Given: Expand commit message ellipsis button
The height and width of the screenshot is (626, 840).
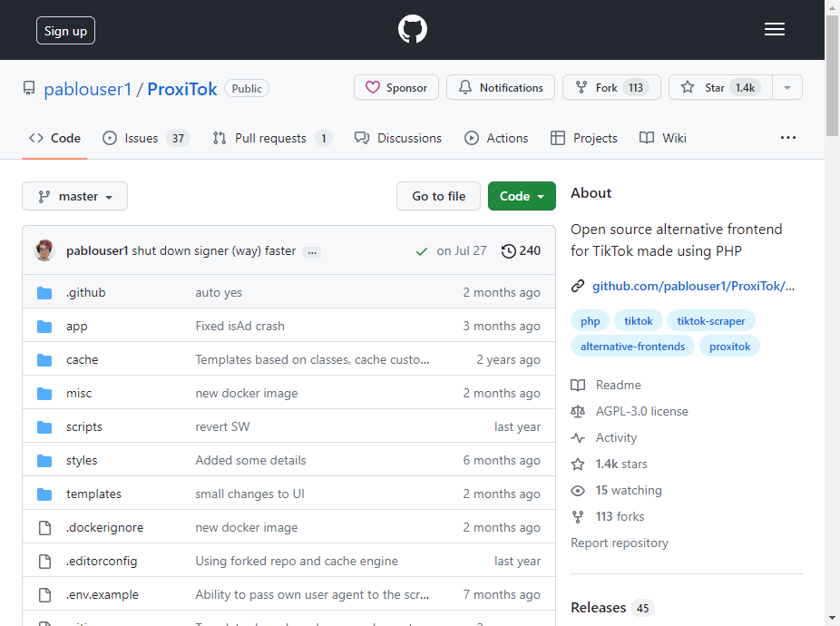Looking at the screenshot, I should click(x=312, y=251).
